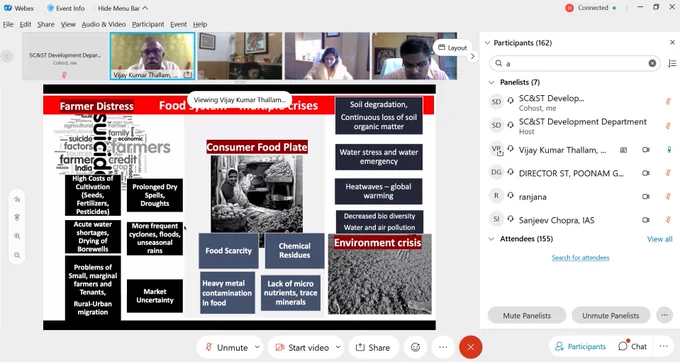Click the DG avatar of DIRECTOR ST
Viewport: 680px width, 362px height.
[x=496, y=173]
